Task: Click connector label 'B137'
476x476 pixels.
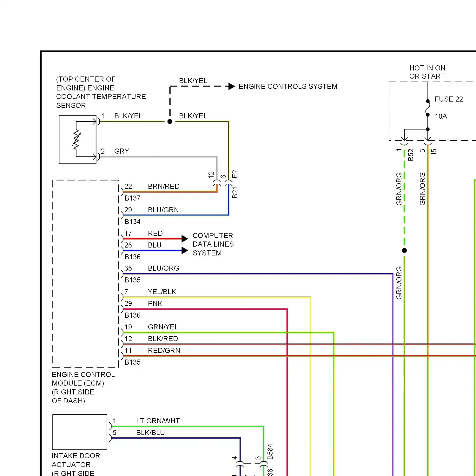Action: 132,198
